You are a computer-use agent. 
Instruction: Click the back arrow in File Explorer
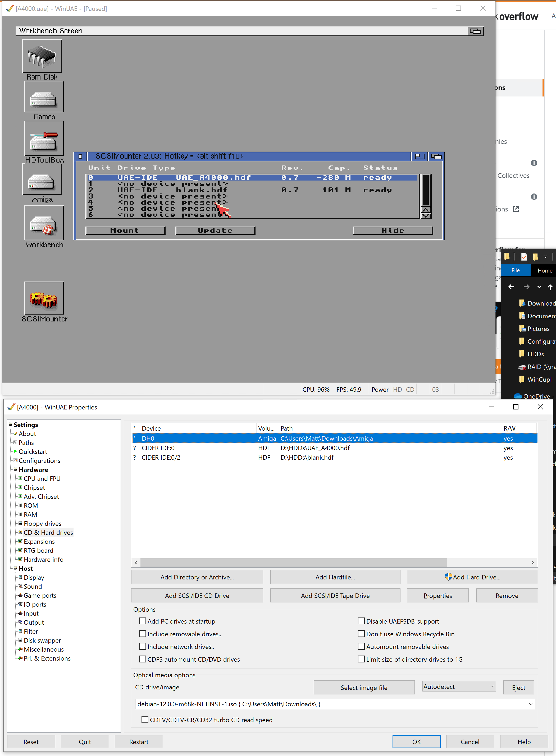click(x=511, y=287)
